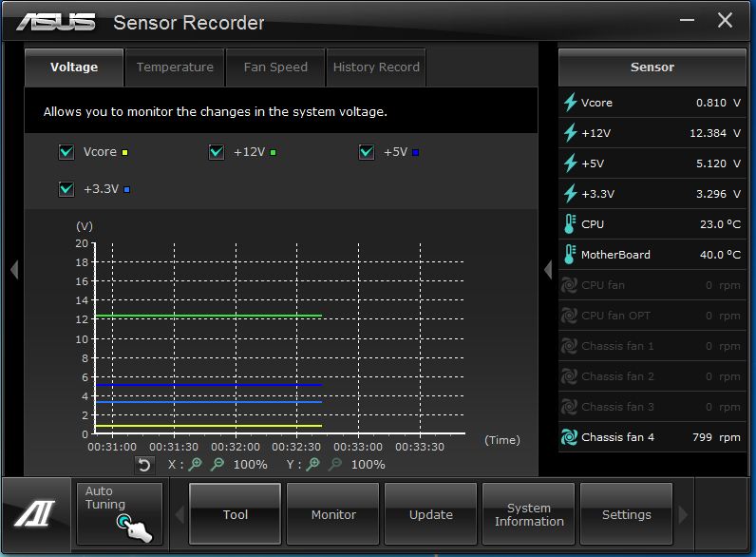The width and height of the screenshot is (756, 557).
Task: Open the Fan Speed tab
Action: tap(275, 67)
